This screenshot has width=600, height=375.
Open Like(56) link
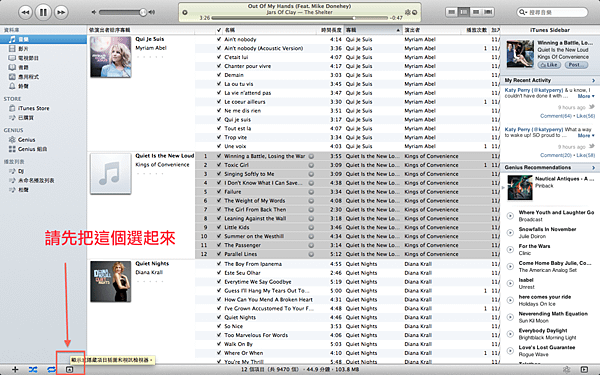(x=585, y=116)
